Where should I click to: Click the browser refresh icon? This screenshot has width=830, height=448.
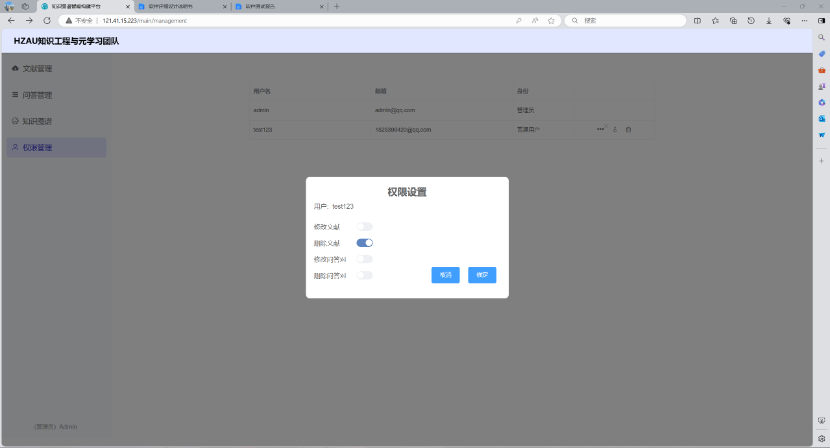[x=46, y=20]
